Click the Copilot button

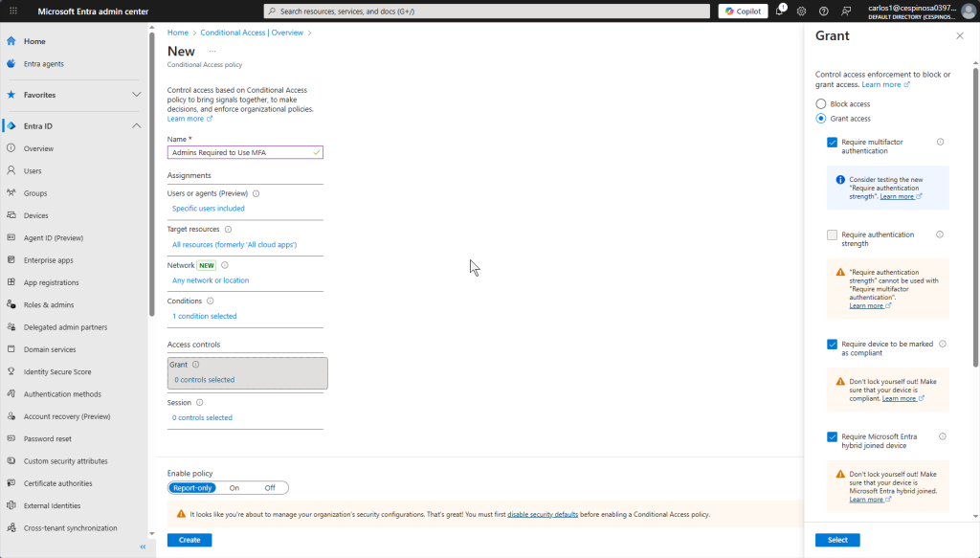tap(743, 11)
